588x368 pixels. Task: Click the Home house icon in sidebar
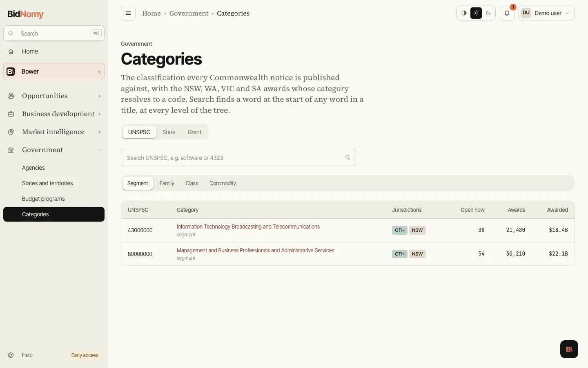click(11, 52)
